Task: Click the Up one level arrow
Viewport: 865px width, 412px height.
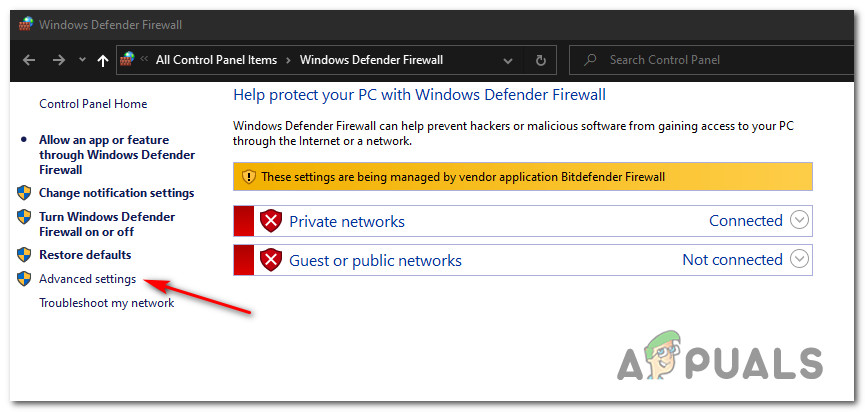Action: tap(102, 60)
